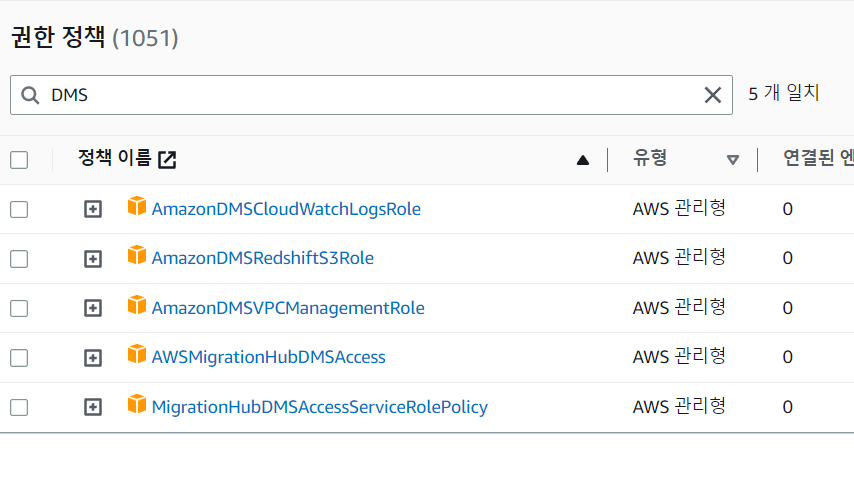The width and height of the screenshot is (854, 486).
Task: Tick the select-all checkbox in the header
Action: click(19, 160)
